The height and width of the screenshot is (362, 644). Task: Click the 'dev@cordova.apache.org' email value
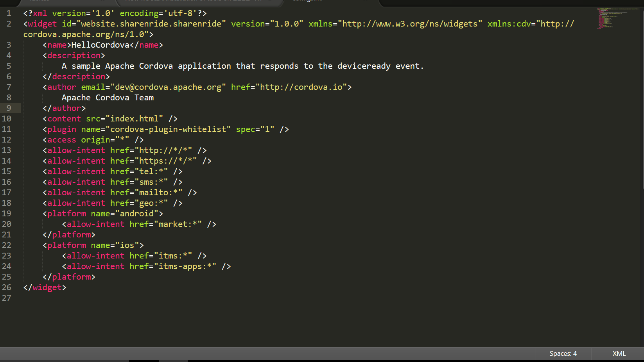pos(168,87)
